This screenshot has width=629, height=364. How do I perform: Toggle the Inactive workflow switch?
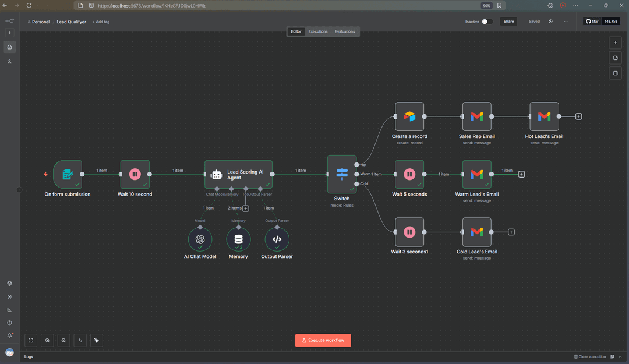(x=487, y=22)
